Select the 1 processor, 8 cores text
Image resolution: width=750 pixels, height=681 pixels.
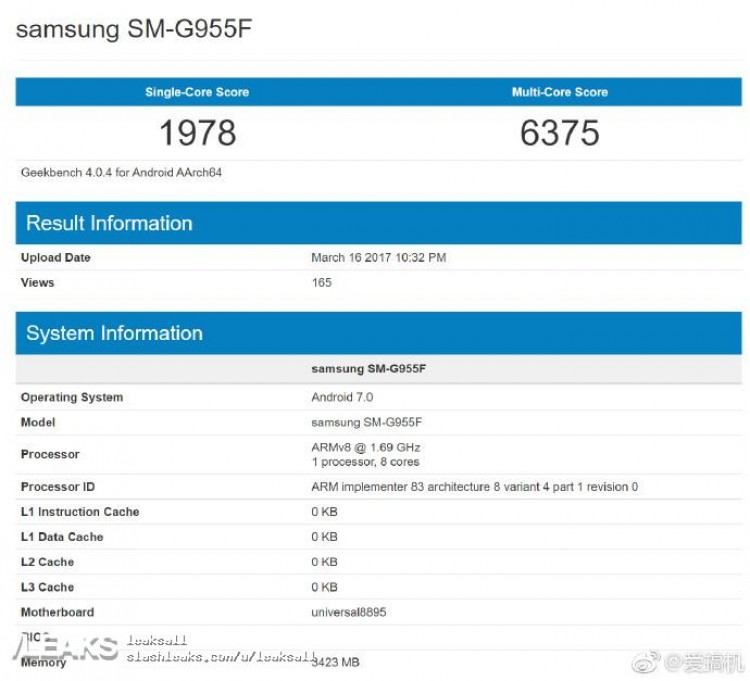[365, 462]
